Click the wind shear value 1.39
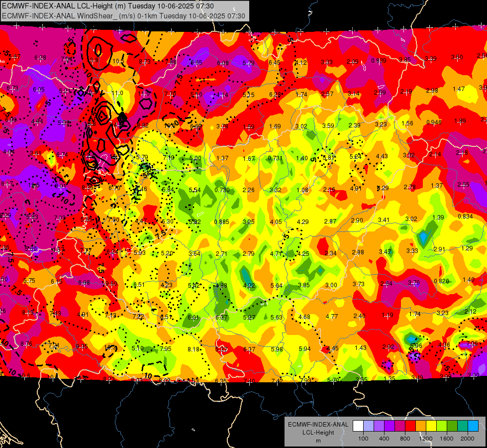Image resolution: width=487 pixels, height=448 pixels. click(438, 218)
